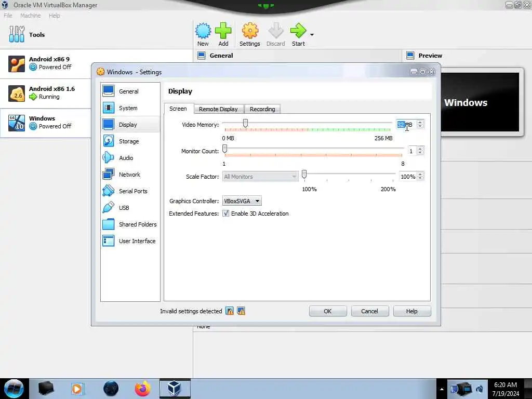Screen dimensions: 532x399
Task: Open the Shared Folders settings category
Action: click(x=130, y=224)
